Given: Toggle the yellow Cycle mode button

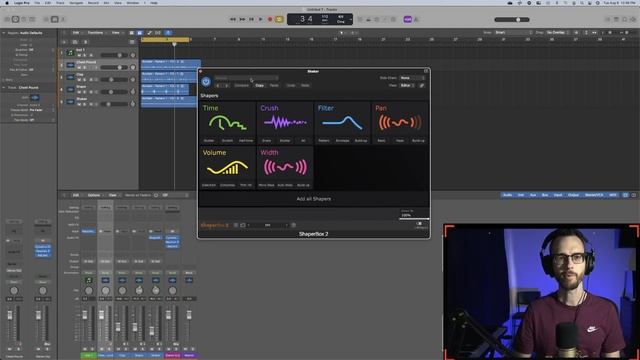Looking at the screenshot, I should click(279, 19).
